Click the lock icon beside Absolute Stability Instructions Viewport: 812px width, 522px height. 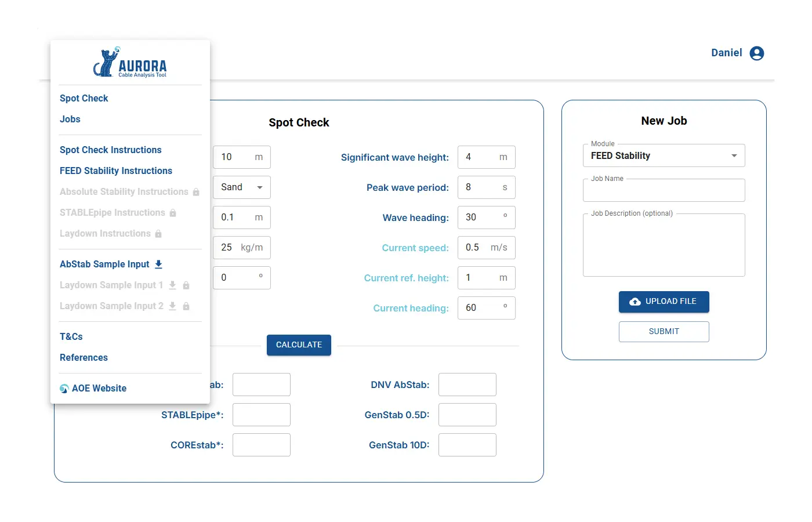(196, 192)
